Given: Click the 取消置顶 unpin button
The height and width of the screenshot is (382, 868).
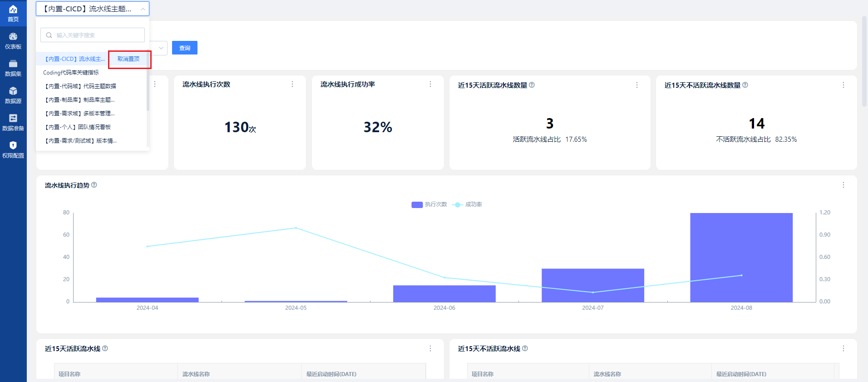Looking at the screenshot, I should click(128, 59).
